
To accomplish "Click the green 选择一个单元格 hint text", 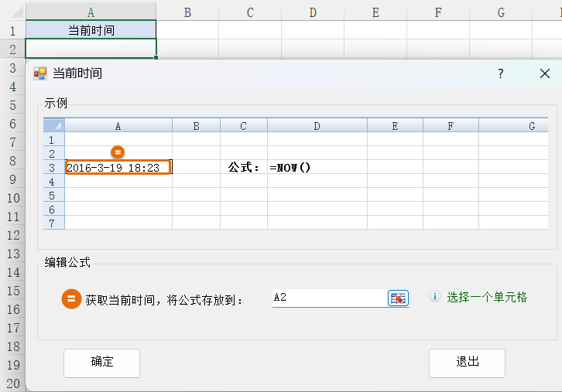I will click(x=487, y=298).
